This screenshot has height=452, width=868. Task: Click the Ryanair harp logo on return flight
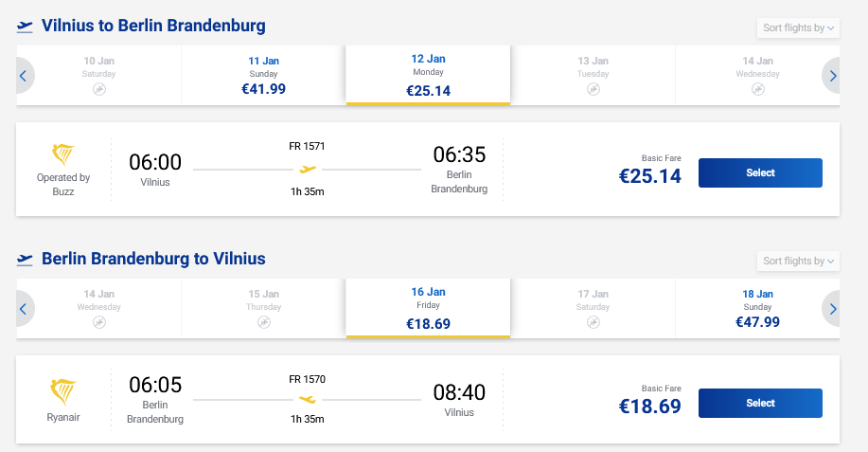[63, 390]
